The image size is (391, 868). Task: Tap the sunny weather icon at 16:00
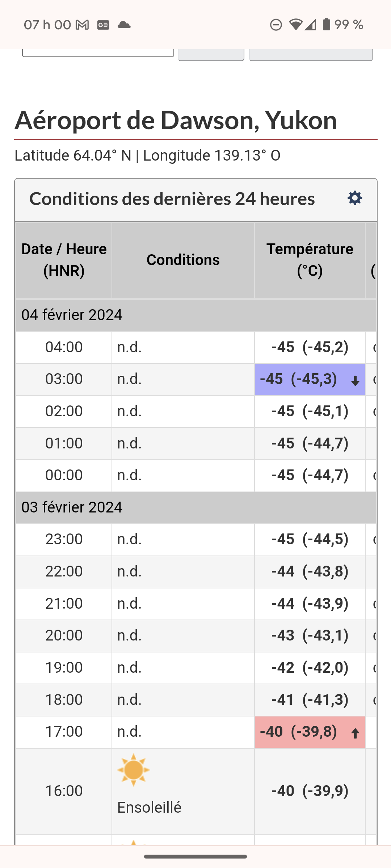pos(133,770)
